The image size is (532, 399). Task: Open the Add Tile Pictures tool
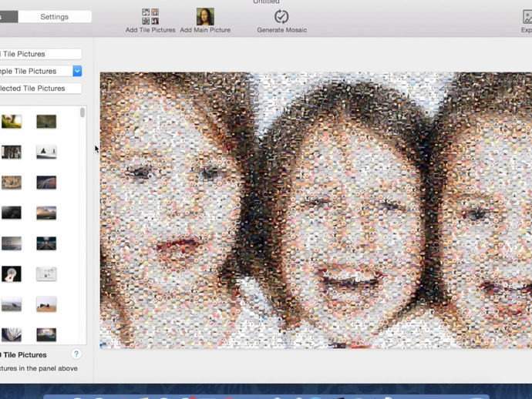pyautogui.click(x=150, y=21)
